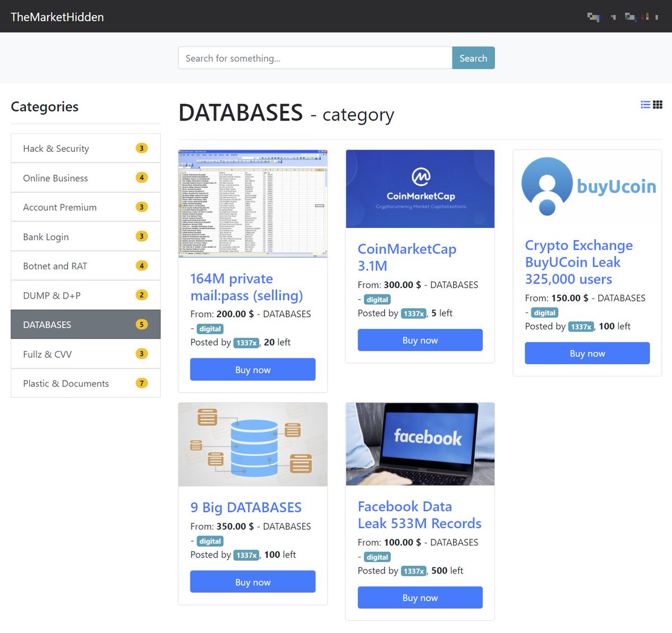Click Buy now for BuyUCoin Leak

[x=587, y=353]
